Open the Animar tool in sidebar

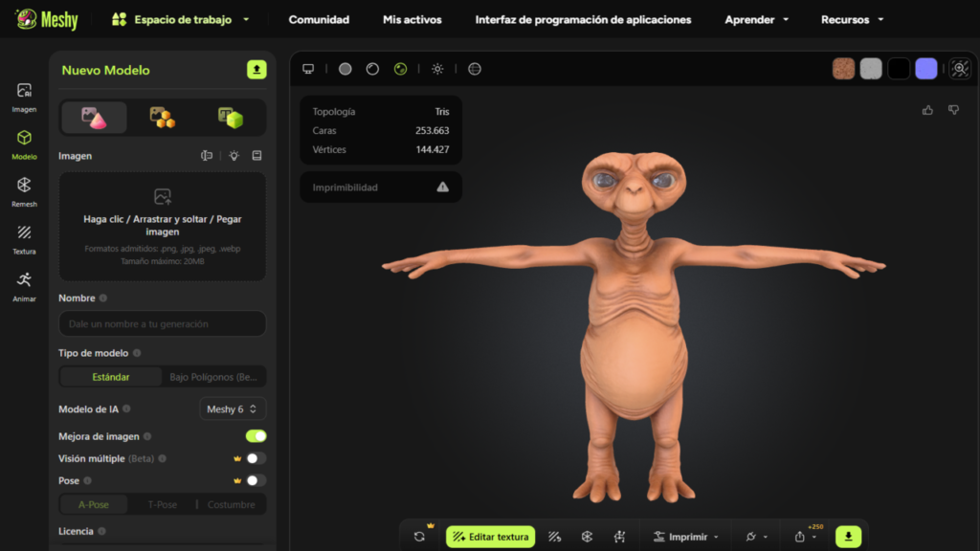(x=24, y=287)
